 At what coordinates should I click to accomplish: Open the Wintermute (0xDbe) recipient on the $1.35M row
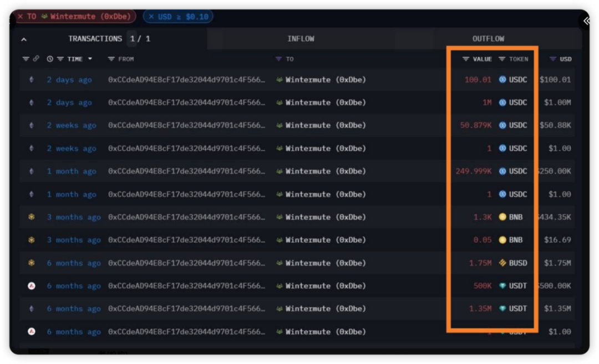click(326, 309)
